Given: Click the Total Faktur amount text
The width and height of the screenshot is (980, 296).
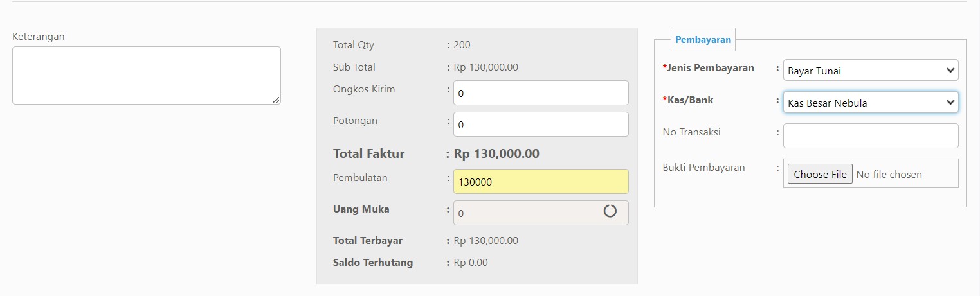Looking at the screenshot, I should [x=496, y=153].
